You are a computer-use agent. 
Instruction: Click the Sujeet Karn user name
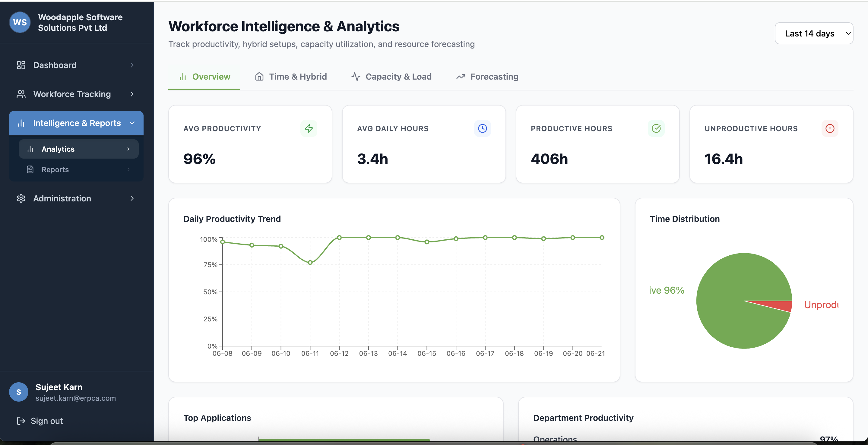point(59,387)
